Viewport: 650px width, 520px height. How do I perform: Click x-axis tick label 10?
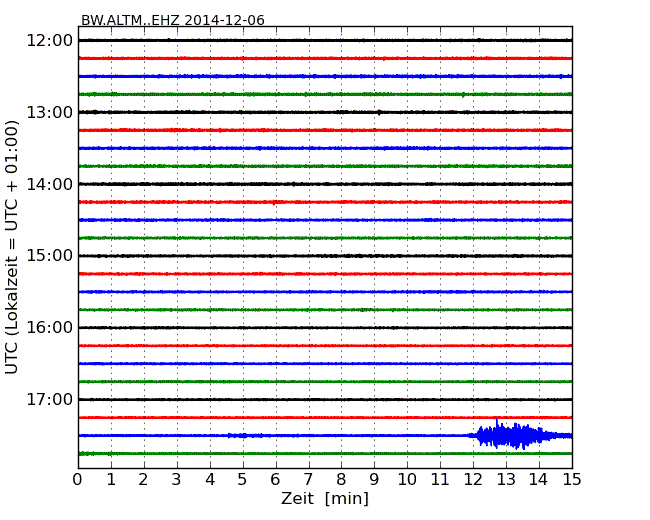407,480
